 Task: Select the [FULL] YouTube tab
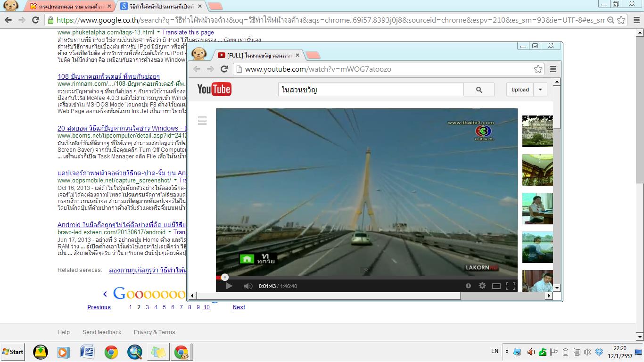pyautogui.click(x=258, y=55)
